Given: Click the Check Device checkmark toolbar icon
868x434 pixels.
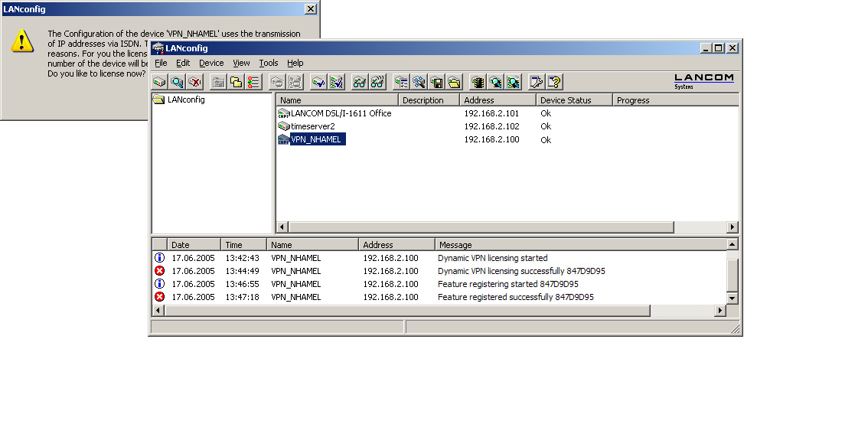Looking at the screenshot, I should (x=318, y=82).
